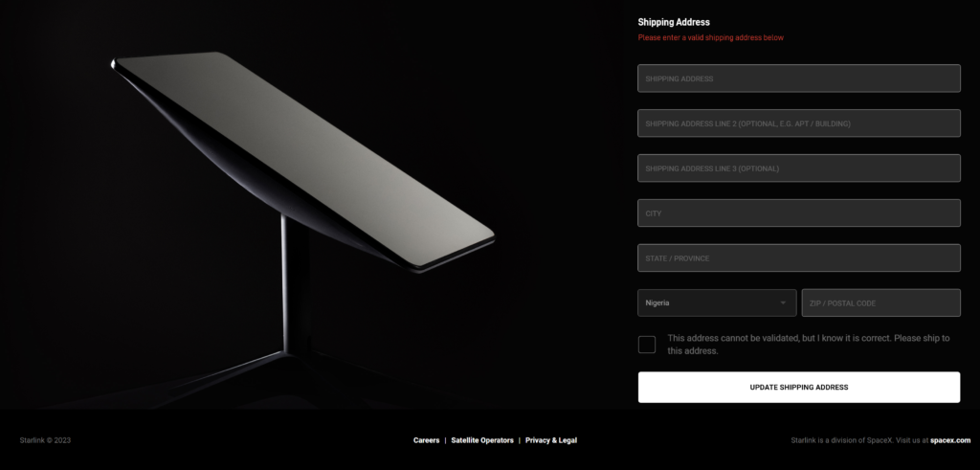Select the Shipping Address Line 3 optional field
Viewport: 980px width, 470px height.
pyautogui.click(x=799, y=168)
